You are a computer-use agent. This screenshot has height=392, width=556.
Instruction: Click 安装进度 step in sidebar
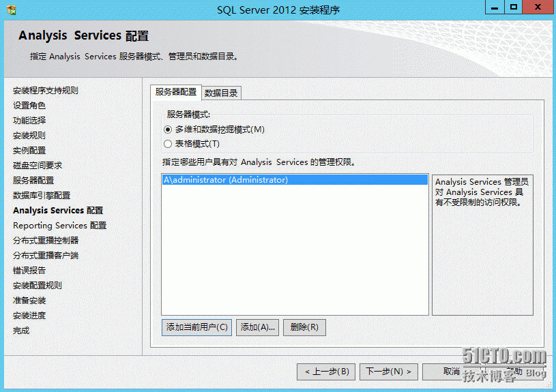pyautogui.click(x=29, y=316)
